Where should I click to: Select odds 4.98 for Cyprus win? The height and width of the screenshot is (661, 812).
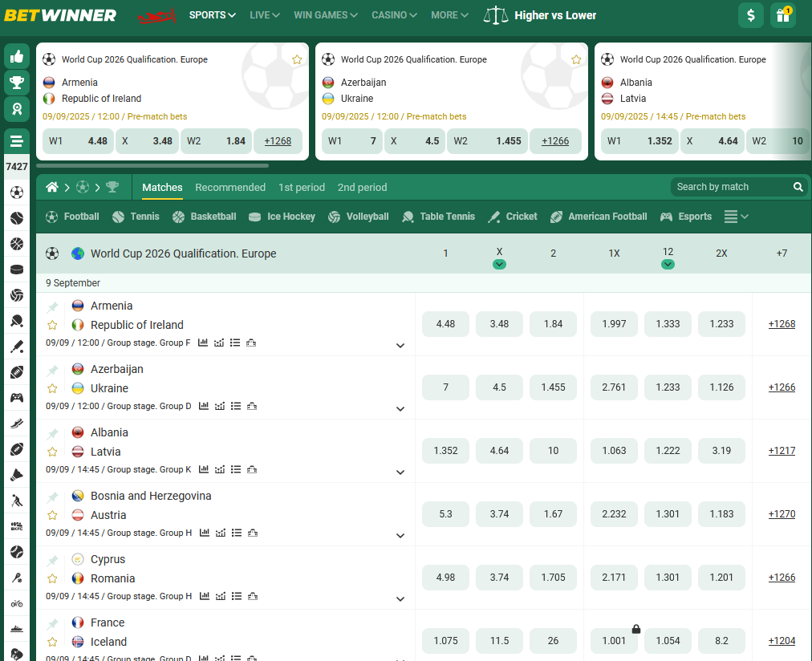[445, 578]
